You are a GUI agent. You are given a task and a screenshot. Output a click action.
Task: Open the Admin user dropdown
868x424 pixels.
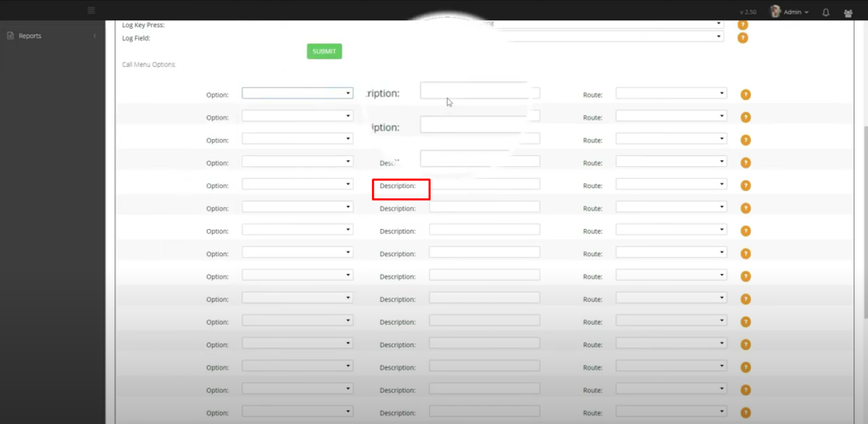click(x=796, y=12)
